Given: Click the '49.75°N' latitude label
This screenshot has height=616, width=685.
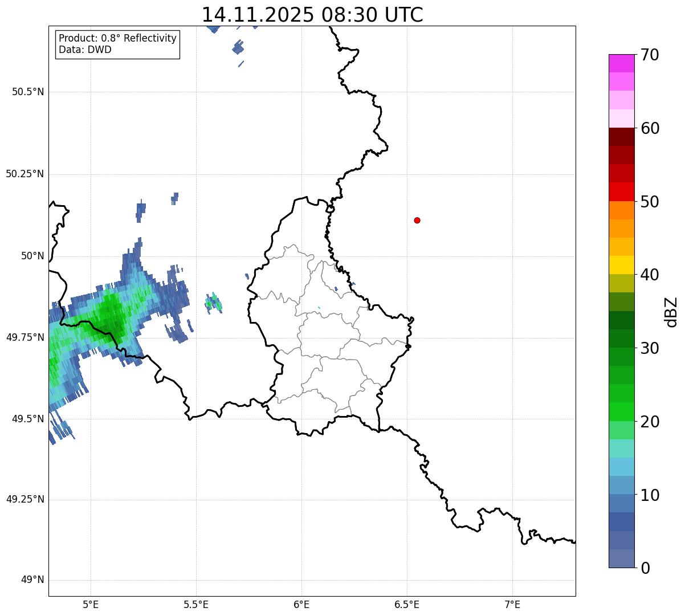Looking at the screenshot, I should coord(25,337).
